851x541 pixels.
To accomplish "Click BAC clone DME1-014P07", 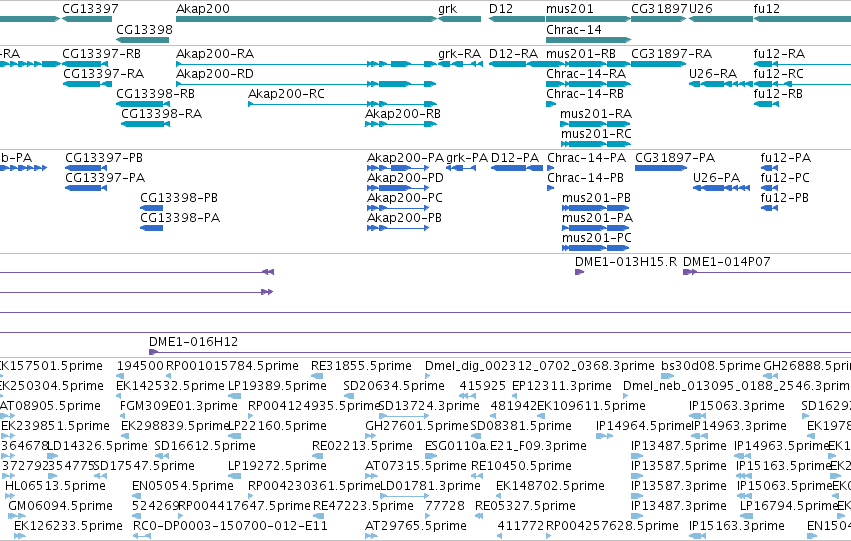I will pyautogui.click(x=767, y=272).
